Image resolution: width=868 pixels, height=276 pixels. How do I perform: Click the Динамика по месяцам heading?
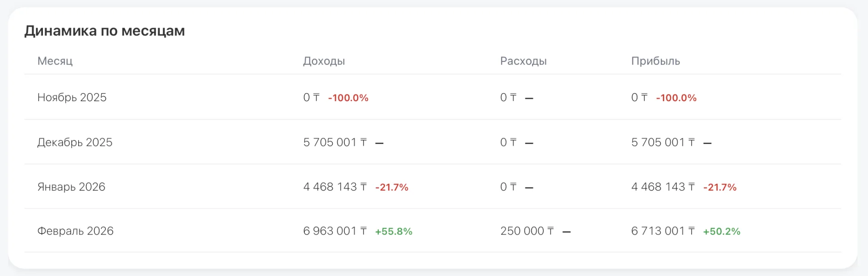coord(104,31)
